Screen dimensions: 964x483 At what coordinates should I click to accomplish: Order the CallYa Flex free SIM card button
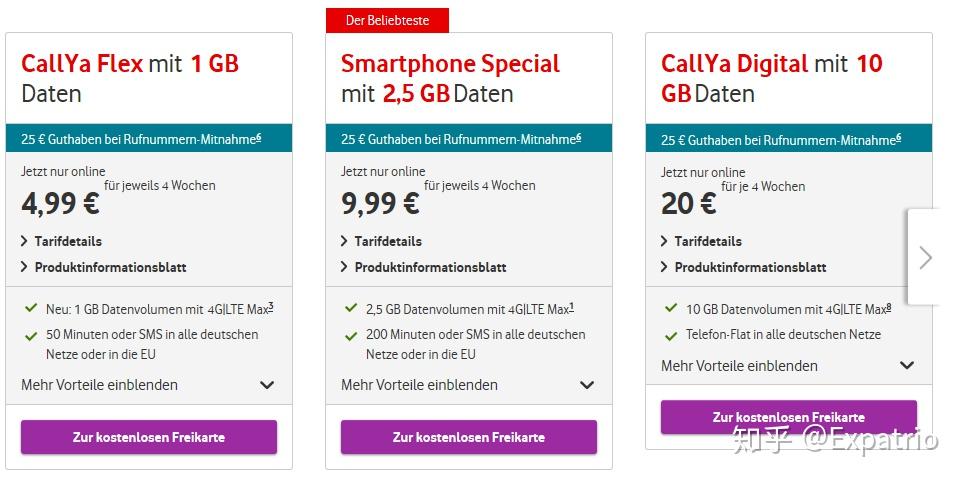pos(149,437)
